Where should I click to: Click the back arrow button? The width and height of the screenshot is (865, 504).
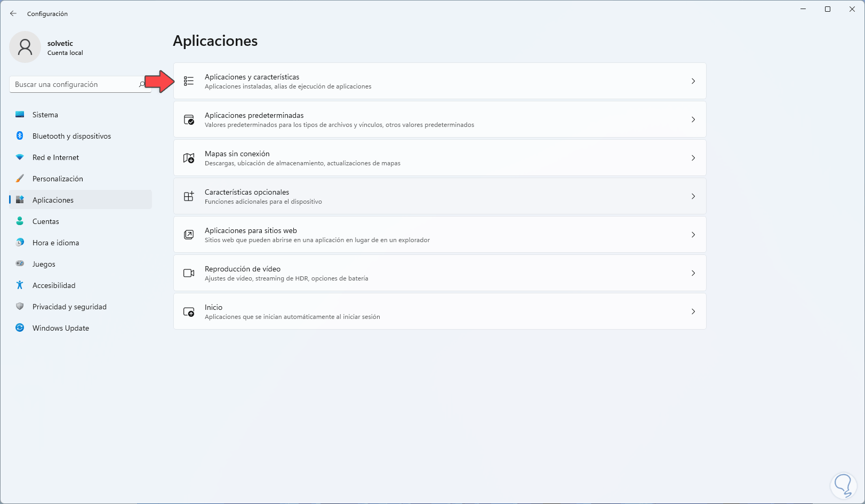tap(13, 13)
